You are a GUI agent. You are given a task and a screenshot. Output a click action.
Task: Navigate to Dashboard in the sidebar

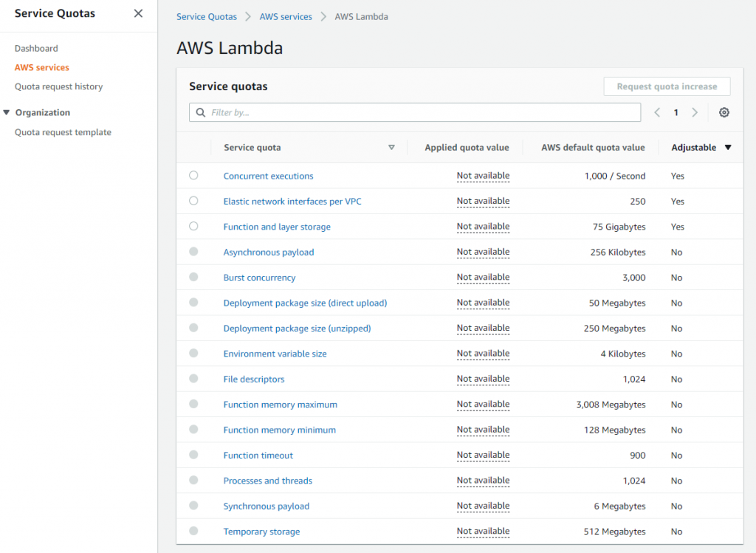click(35, 48)
